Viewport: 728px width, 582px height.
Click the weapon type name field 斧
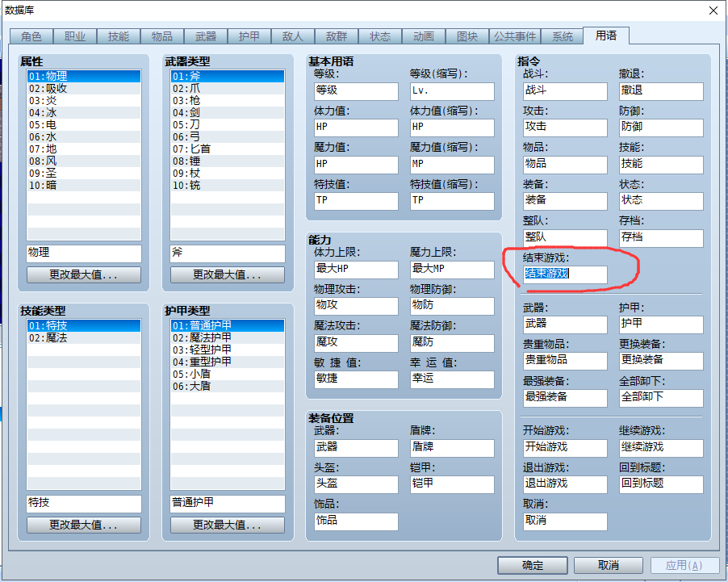(x=228, y=253)
